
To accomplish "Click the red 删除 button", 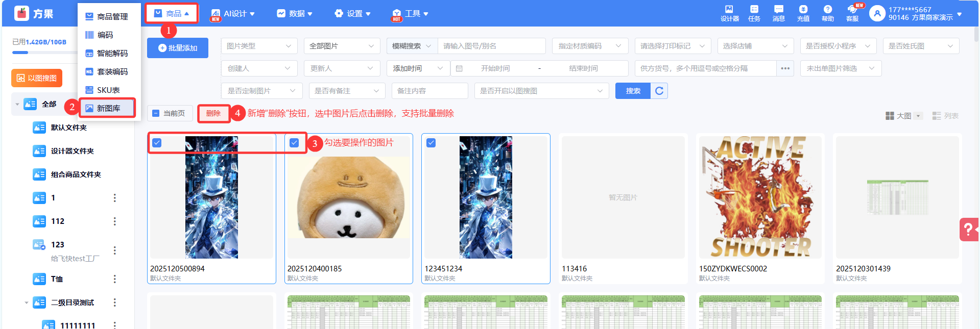I will 213,113.
